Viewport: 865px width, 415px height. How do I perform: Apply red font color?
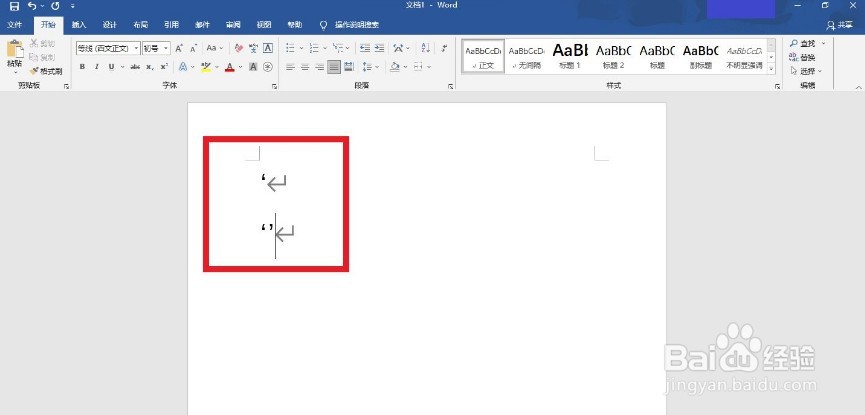[x=229, y=67]
